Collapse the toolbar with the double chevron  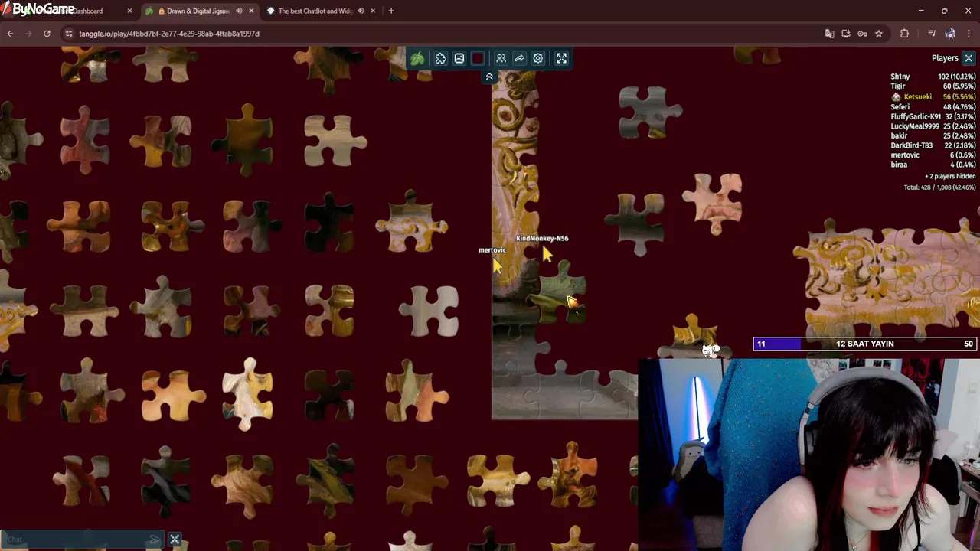(489, 77)
